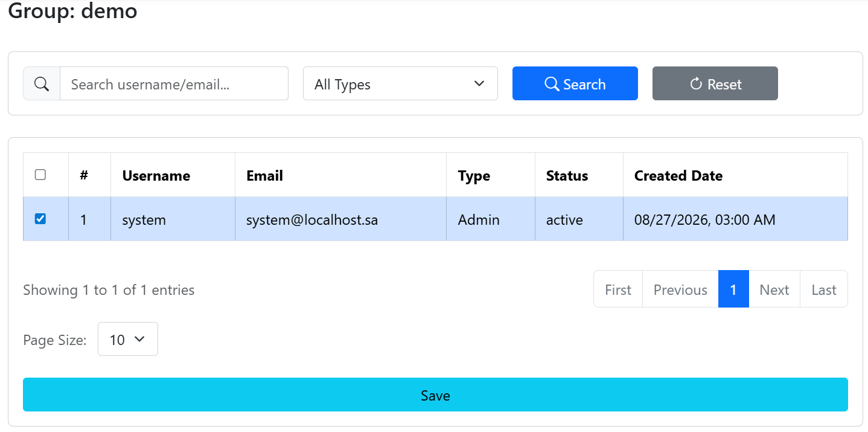Focus the Search username/email input
This screenshot has height=432, width=868.
(174, 84)
